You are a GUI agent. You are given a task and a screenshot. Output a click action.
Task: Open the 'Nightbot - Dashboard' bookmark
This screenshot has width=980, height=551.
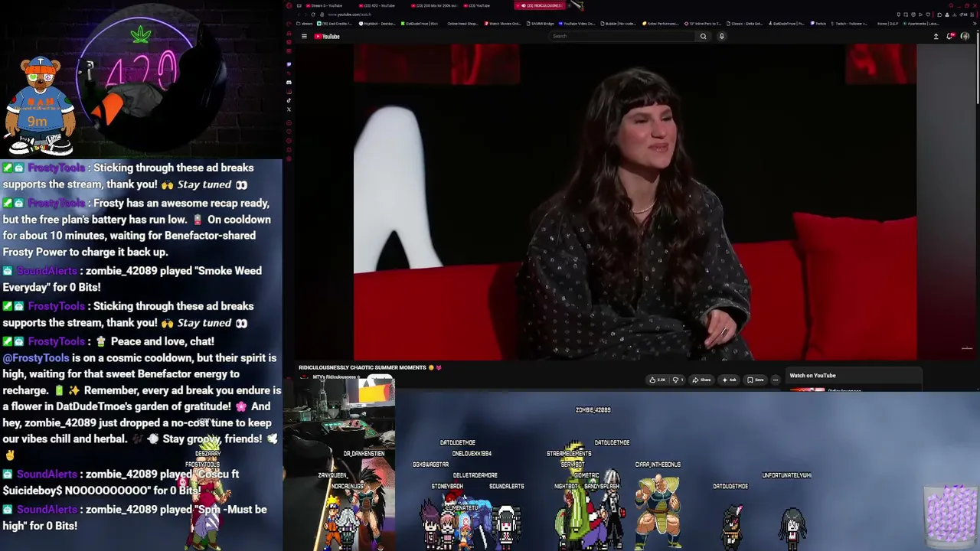coord(377,24)
